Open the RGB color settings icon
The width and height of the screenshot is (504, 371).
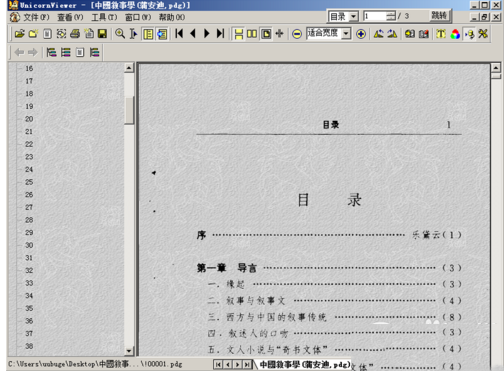[x=455, y=34]
